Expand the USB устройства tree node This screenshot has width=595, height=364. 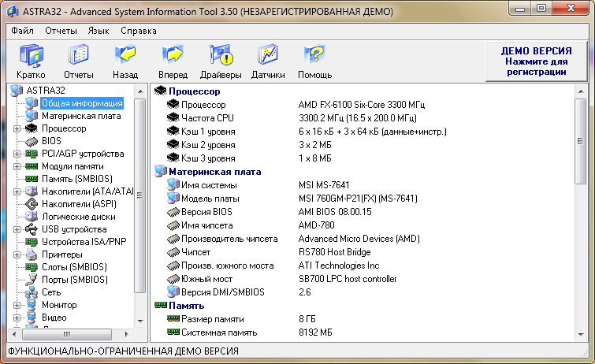pyautogui.click(x=17, y=229)
